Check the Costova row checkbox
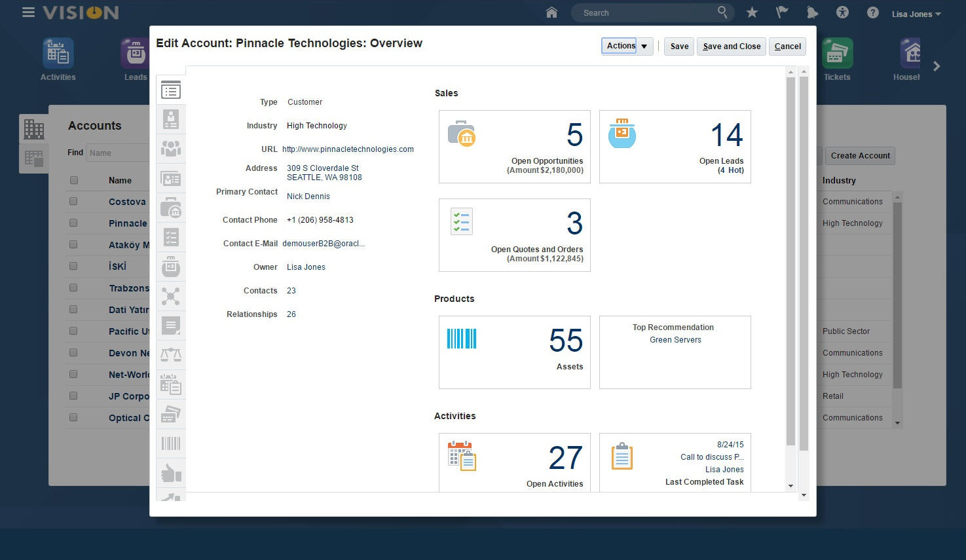This screenshot has width=966, height=560. (x=74, y=202)
